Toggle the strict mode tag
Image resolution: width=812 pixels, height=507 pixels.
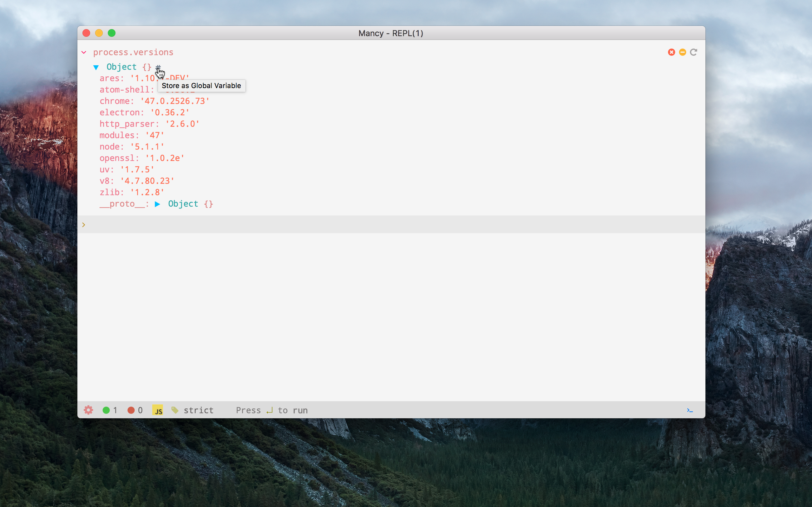pyautogui.click(x=191, y=410)
